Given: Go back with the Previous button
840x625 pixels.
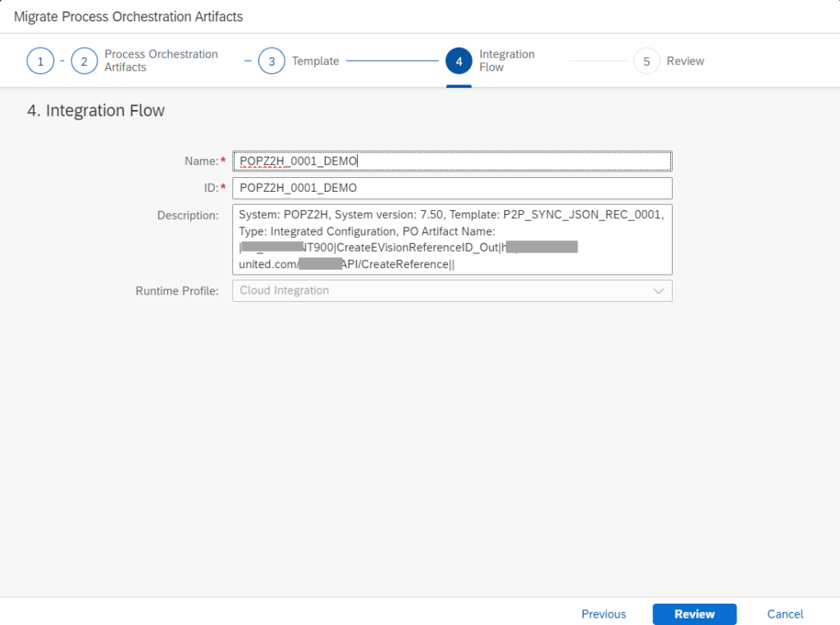Looking at the screenshot, I should [x=603, y=614].
